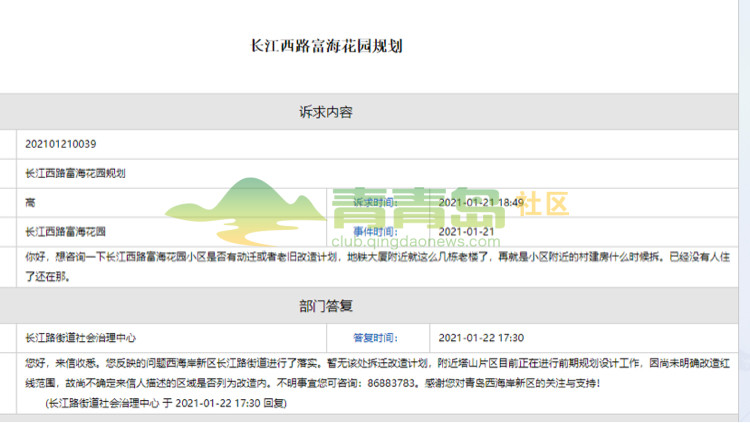Click the reply signature line with 回复

(x=166, y=403)
